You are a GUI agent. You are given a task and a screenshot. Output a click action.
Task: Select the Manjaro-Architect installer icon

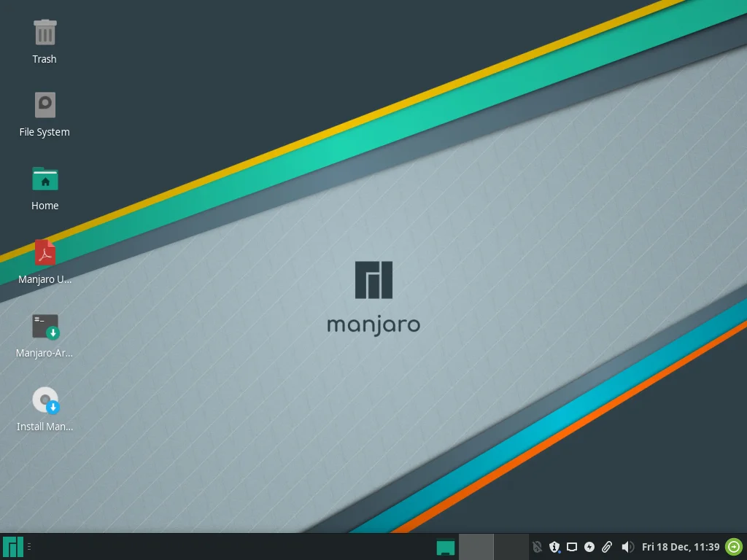tap(45, 327)
